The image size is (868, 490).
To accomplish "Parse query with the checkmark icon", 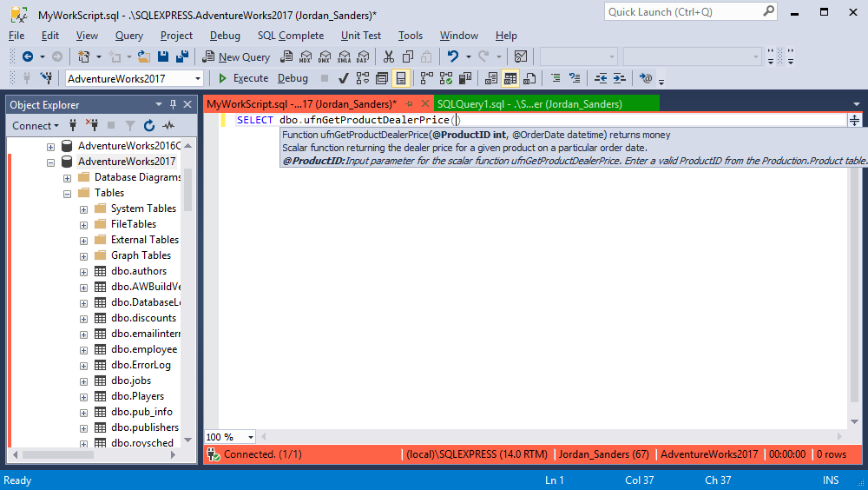I will tap(343, 78).
